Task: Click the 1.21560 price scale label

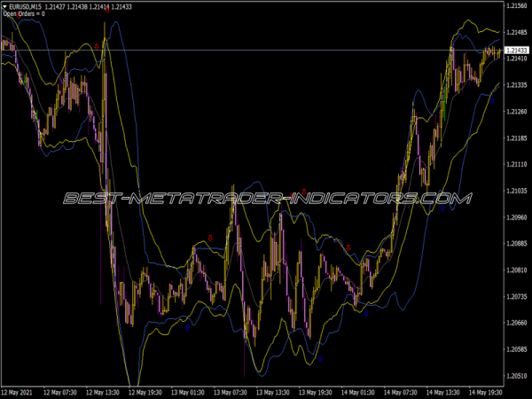Action: pos(516,5)
